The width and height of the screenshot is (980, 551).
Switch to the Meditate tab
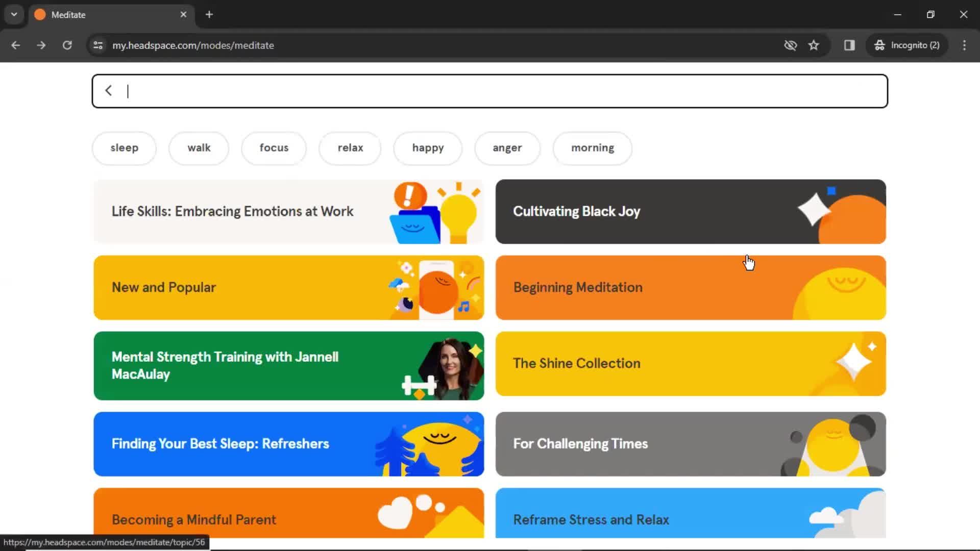(111, 15)
